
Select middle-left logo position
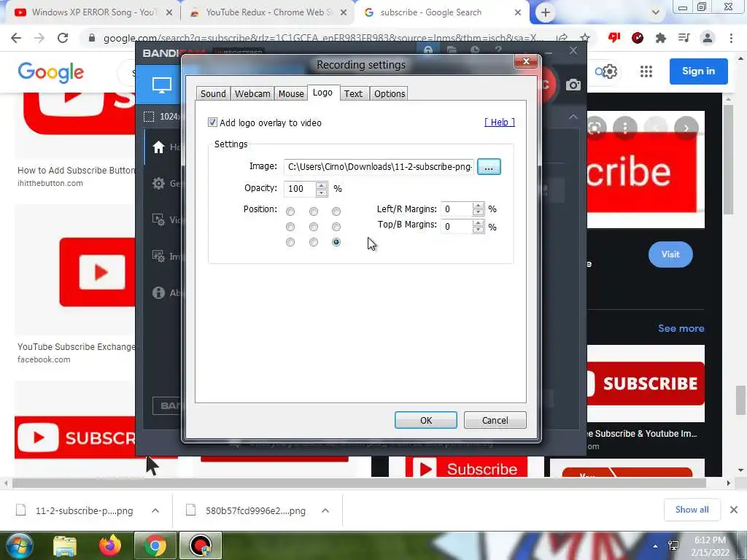[290, 227]
